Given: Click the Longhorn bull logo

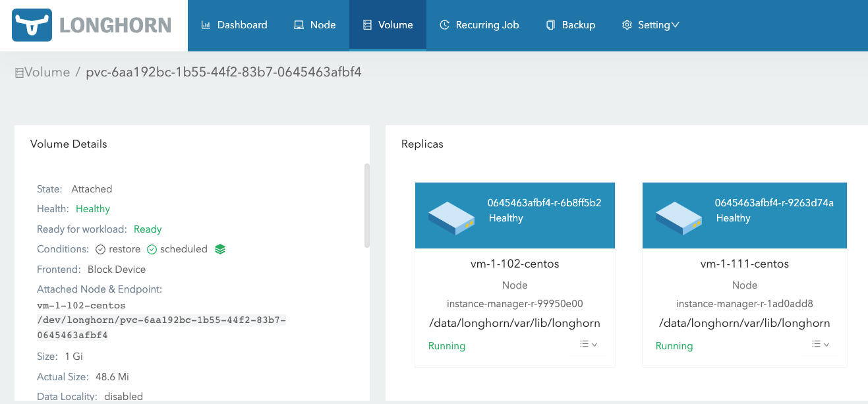Looking at the screenshot, I should click(32, 26).
